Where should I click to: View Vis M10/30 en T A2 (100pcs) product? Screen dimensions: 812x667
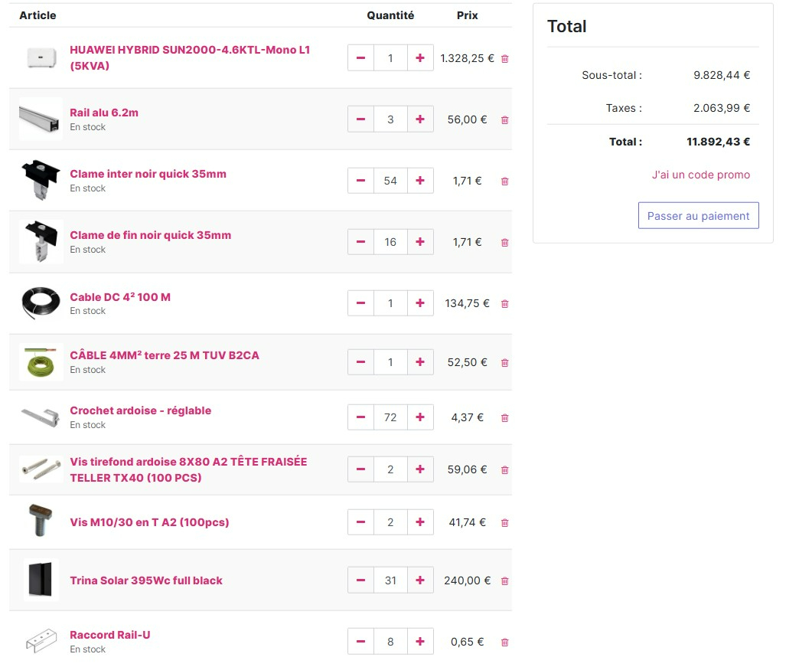pyautogui.click(x=150, y=522)
